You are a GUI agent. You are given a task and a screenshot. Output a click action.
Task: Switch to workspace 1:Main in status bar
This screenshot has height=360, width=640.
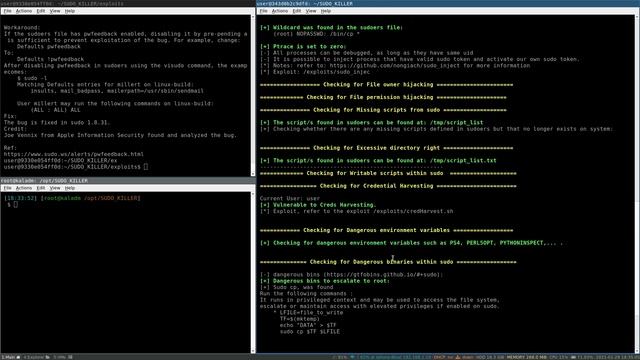(10, 357)
